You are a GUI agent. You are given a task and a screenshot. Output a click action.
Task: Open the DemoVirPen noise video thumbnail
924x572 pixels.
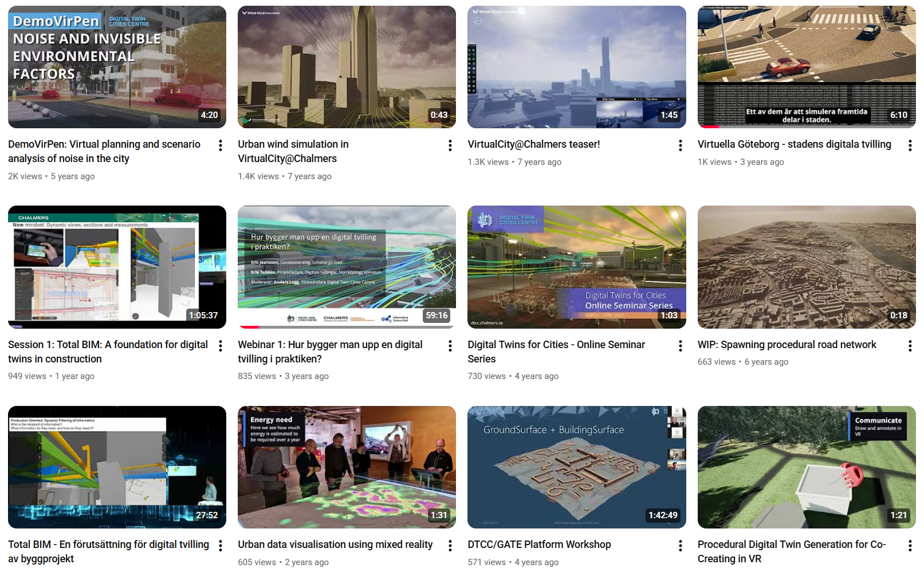[x=117, y=67]
